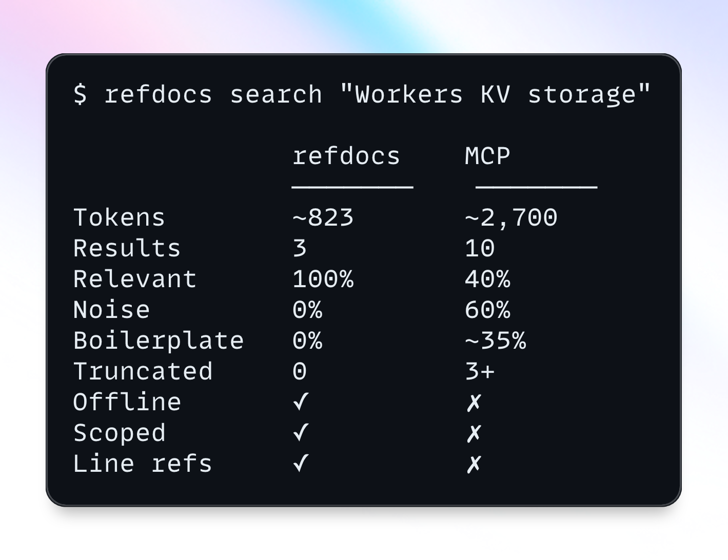Screen dimensions: 728x560
Task: Click the Relevant 100% value
Action: click(323, 279)
